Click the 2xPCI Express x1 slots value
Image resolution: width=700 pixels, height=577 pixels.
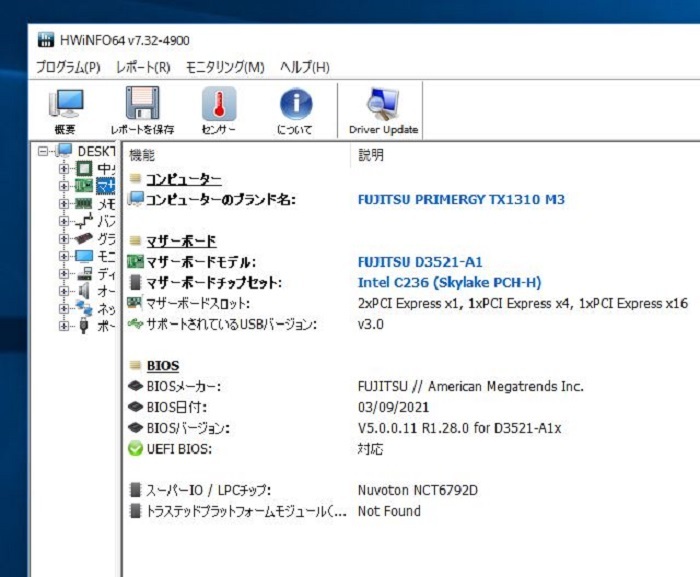click(523, 303)
